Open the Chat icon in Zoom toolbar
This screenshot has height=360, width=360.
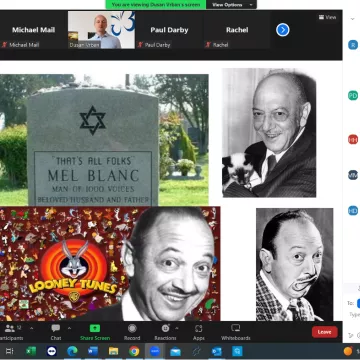coord(56,328)
